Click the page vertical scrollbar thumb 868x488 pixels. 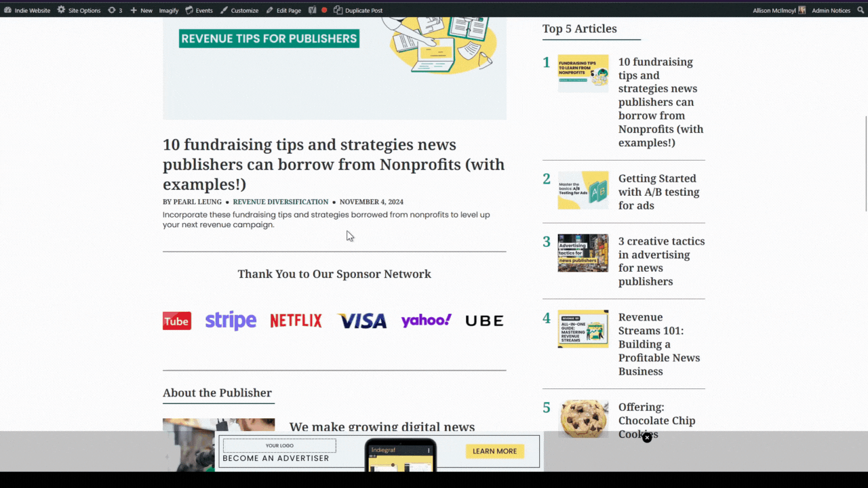point(865,163)
